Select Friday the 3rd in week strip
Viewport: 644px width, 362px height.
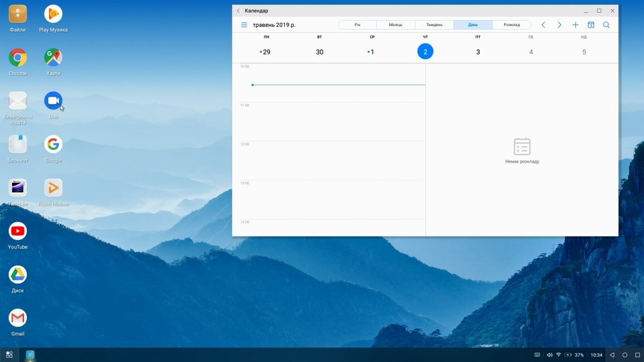click(478, 52)
